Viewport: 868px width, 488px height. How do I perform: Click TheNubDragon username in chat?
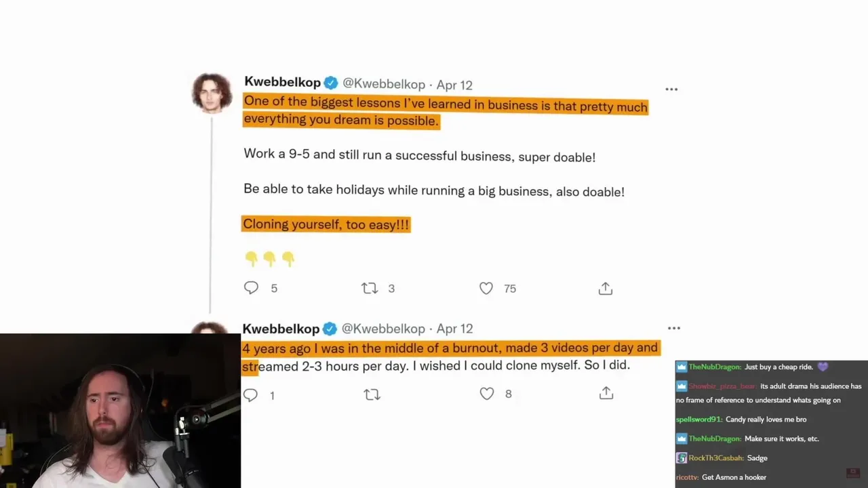[714, 367]
